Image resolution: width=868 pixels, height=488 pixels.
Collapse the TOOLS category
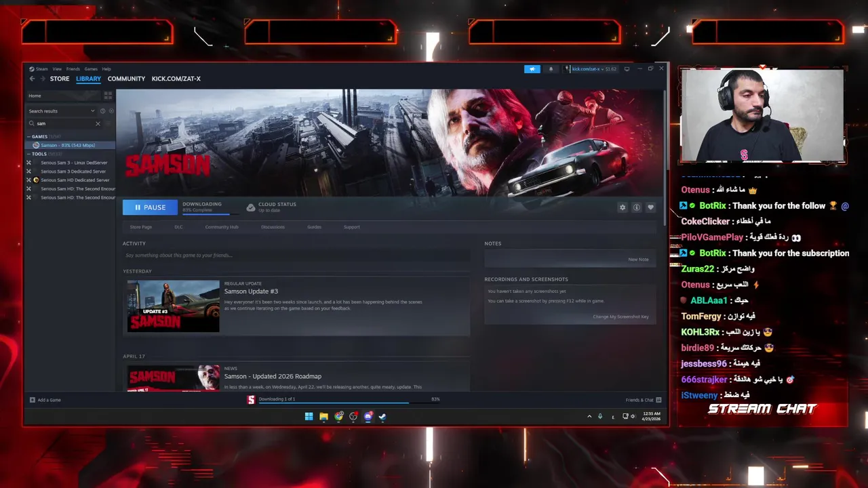28,154
